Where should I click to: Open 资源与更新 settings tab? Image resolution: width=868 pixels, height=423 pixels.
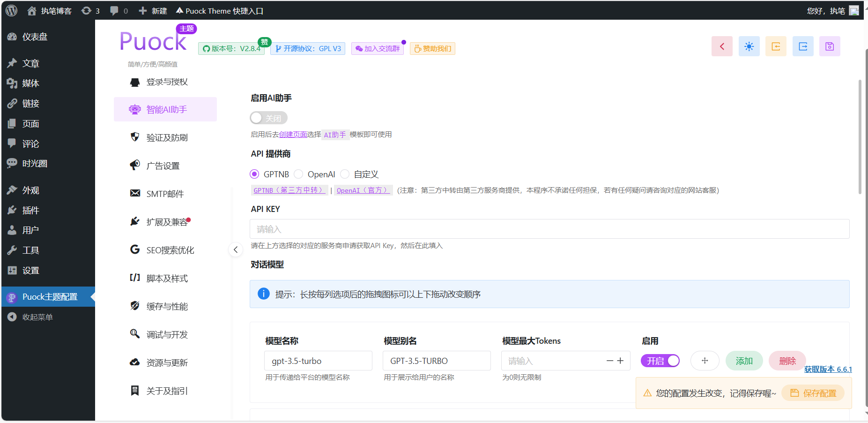click(165, 363)
